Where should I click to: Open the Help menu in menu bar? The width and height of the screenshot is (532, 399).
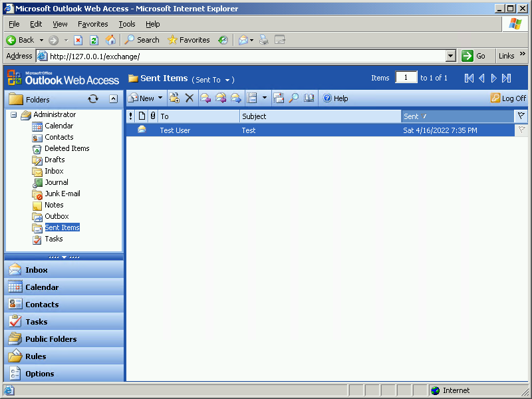click(153, 24)
